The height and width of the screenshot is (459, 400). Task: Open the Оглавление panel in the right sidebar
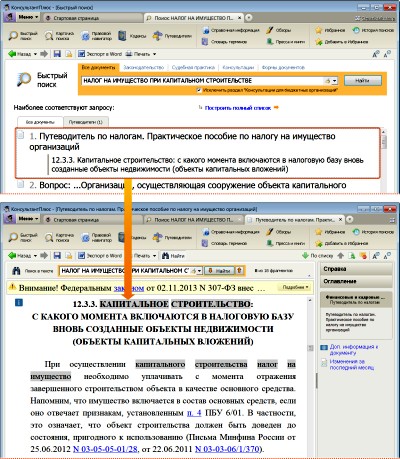[x=356, y=281]
